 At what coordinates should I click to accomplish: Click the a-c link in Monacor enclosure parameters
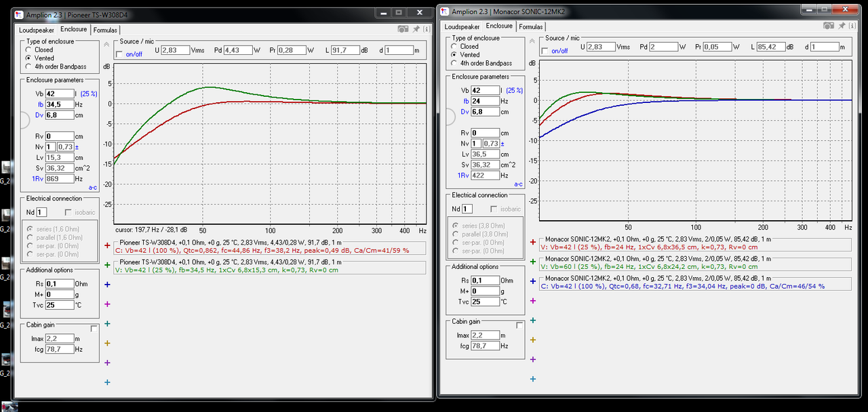(518, 184)
